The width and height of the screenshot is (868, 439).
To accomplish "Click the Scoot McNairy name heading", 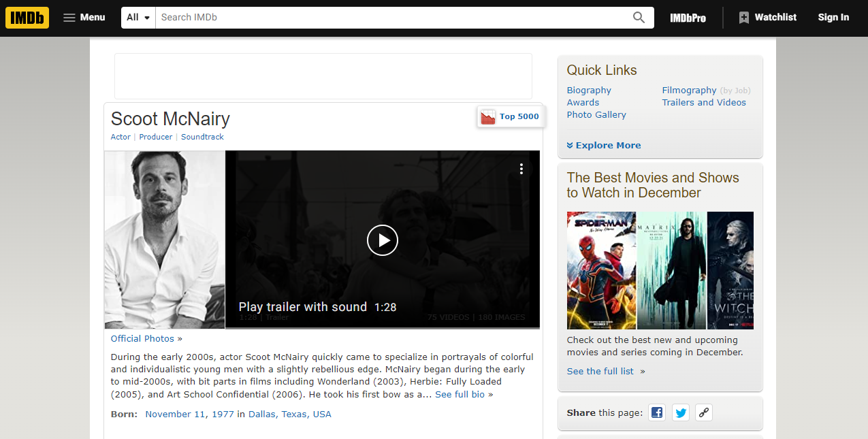I will pyautogui.click(x=170, y=118).
